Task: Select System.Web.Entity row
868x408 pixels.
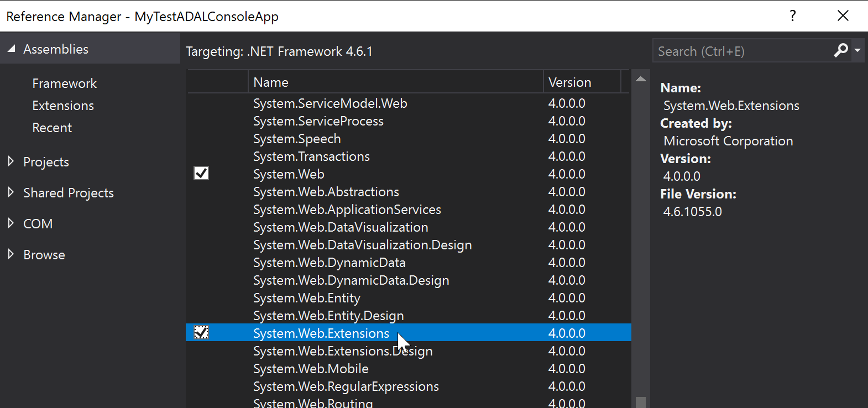Action: click(408, 298)
